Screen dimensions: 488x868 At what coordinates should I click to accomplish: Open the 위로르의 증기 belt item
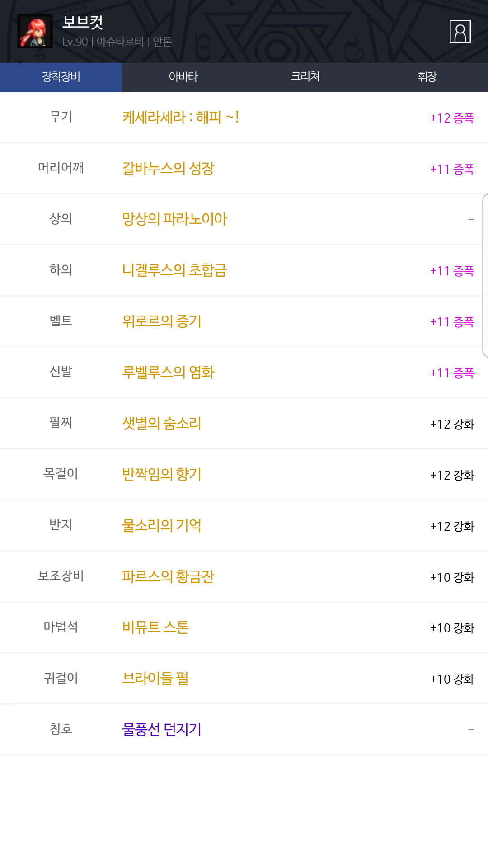point(162,321)
